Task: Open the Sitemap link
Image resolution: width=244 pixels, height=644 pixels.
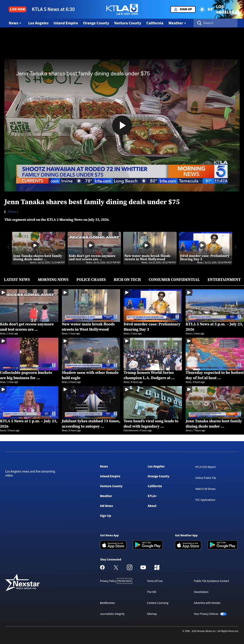Action: (x=152, y=614)
